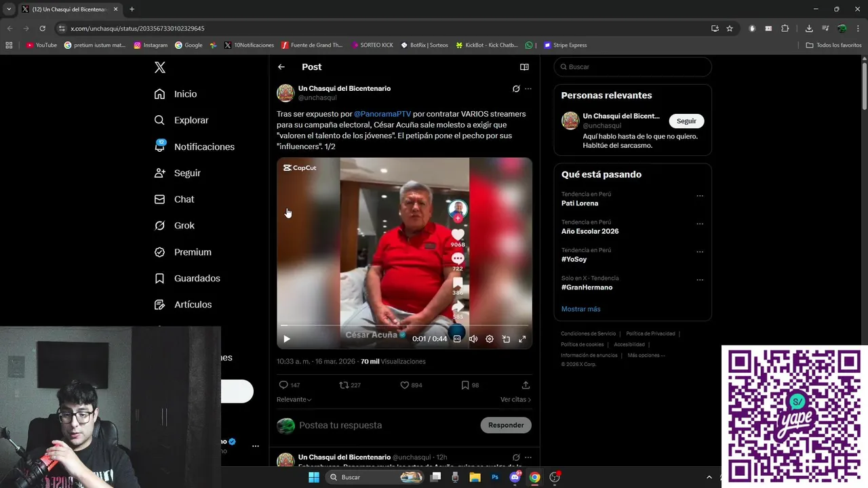Open Chrome extensions puzzle icon
Image resolution: width=868 pixels, height=488 pixels.
[x=785, y=28]
